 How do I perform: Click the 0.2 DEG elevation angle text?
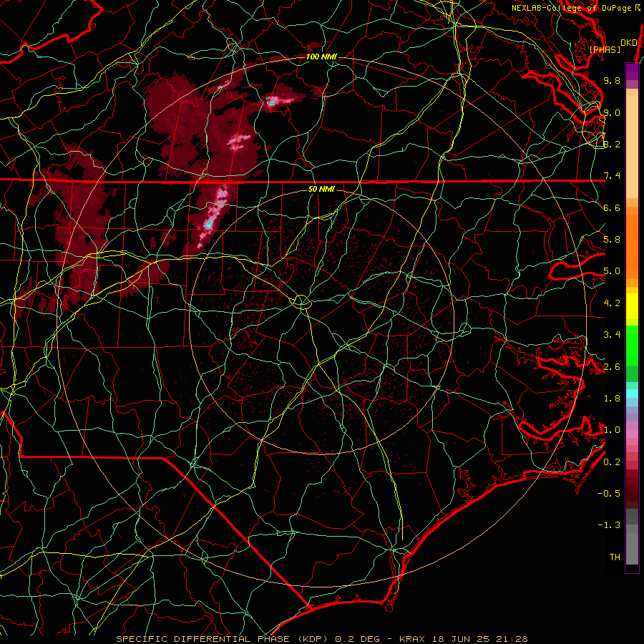point(358,639)
